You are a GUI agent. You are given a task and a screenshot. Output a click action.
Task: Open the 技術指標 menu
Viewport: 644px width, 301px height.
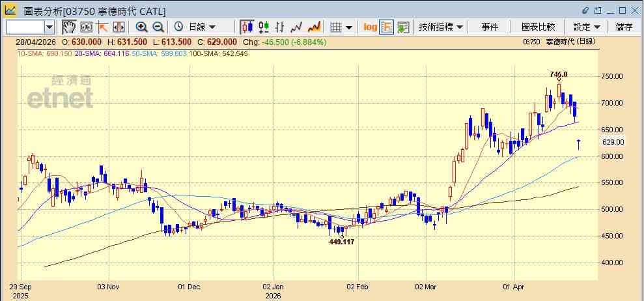click(x=441, y=27)
